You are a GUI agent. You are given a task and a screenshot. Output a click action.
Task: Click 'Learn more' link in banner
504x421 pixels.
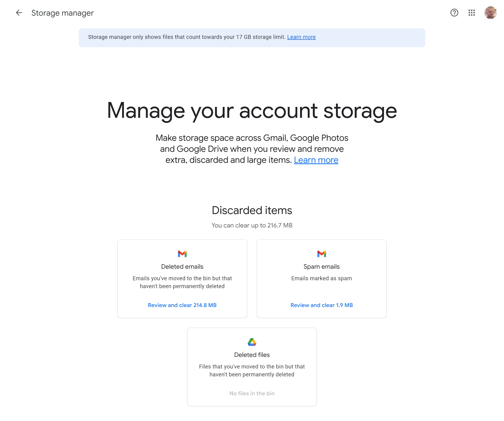(301, 37)
